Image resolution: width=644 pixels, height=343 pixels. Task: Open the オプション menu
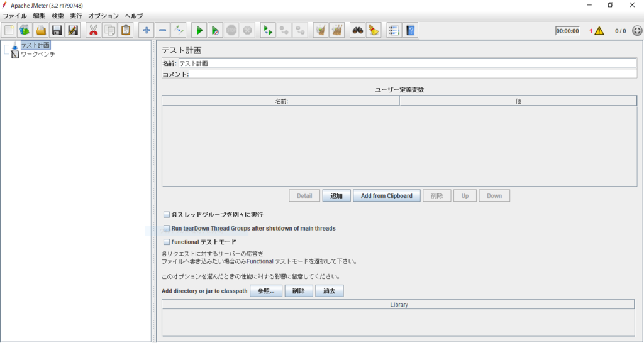pyautogui.click(x=103, y=16)
